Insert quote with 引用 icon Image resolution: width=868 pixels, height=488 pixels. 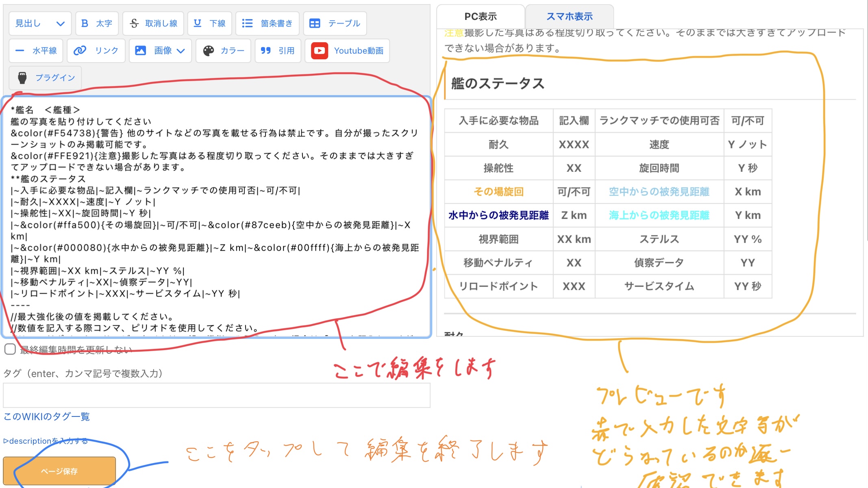click(266, 51)
